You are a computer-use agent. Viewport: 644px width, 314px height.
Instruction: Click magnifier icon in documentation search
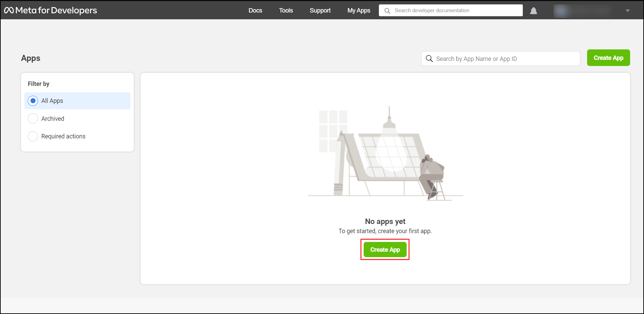(x=387, y=11)
